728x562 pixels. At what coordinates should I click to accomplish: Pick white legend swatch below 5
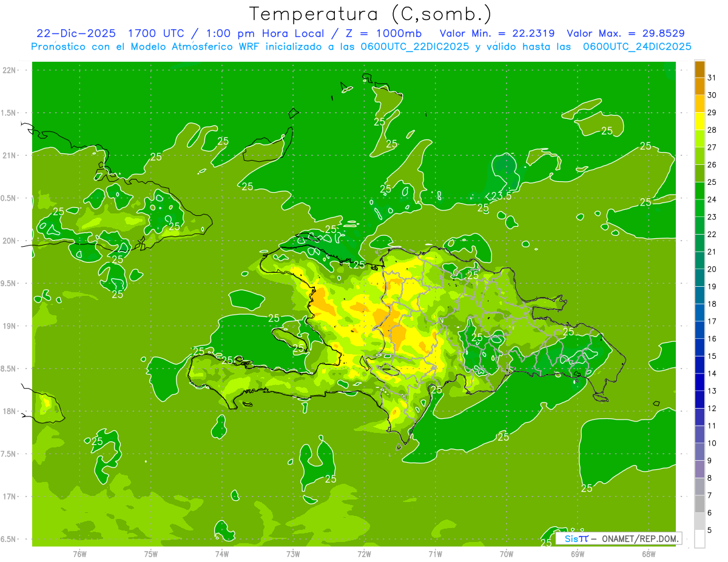pyautogui.click(x=699, y=539)
